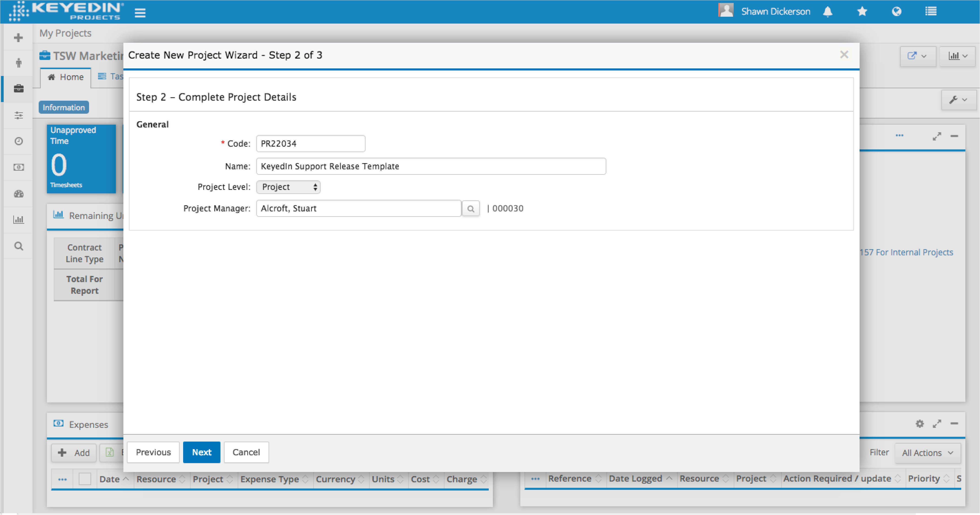The image size is (980, 515).
Task: Switch to the Home tab
Action: click(x=65, y=77)
